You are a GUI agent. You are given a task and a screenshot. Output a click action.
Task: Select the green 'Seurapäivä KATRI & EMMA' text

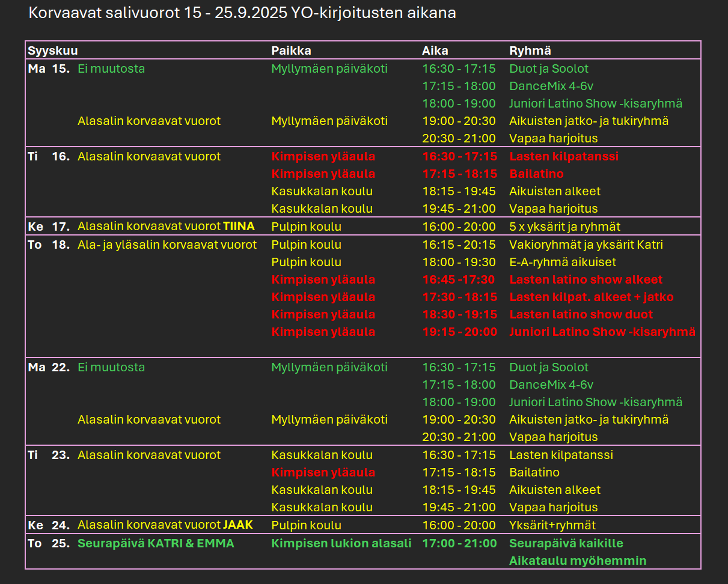(x=156, y=543)
